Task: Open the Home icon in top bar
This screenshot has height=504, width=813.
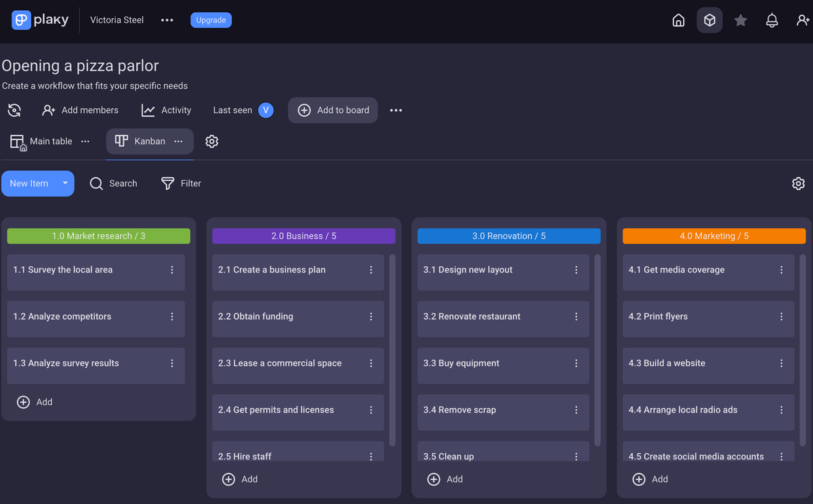Action: pyautogui.click(x=678, y=20)
